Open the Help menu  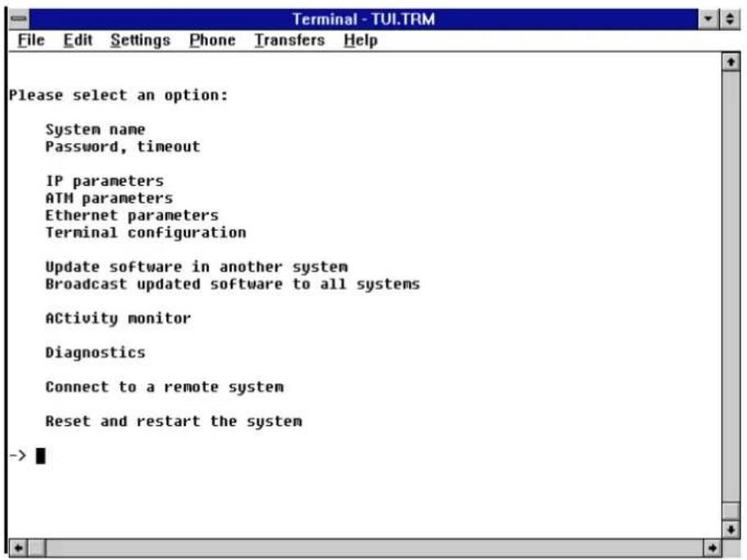[360, 40]
